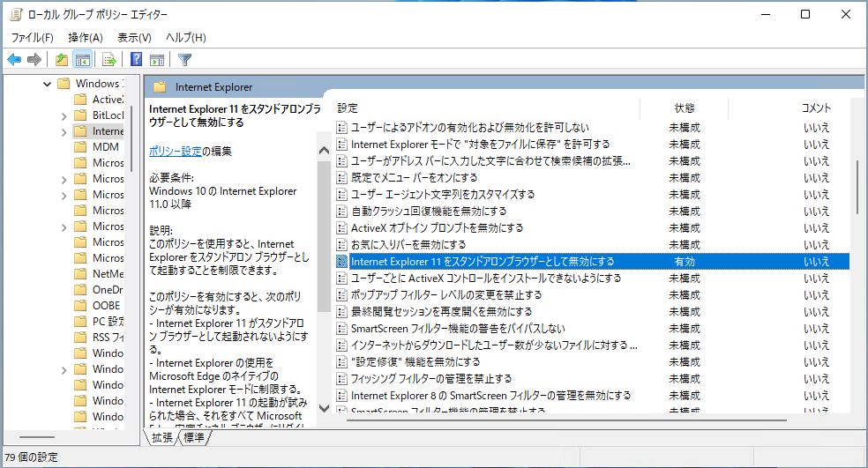Select policy 最終閲覧セッションを再度開くを無効にする

point(442,311)
